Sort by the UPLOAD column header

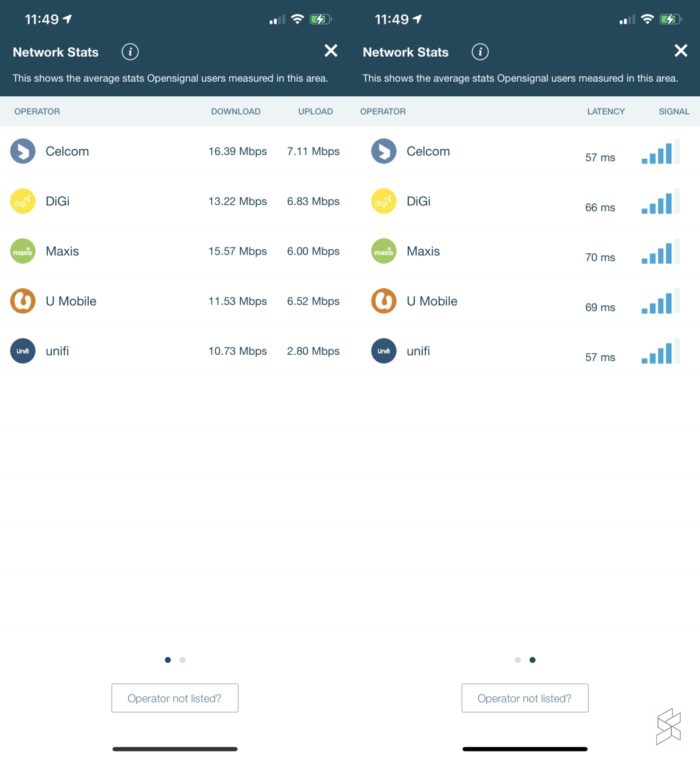tap(316, 111)
